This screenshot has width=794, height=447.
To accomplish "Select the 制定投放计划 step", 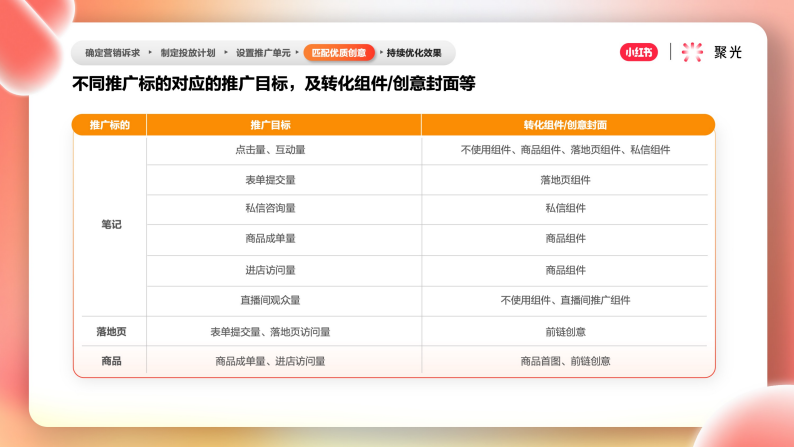I will click(x=188, y=53).
